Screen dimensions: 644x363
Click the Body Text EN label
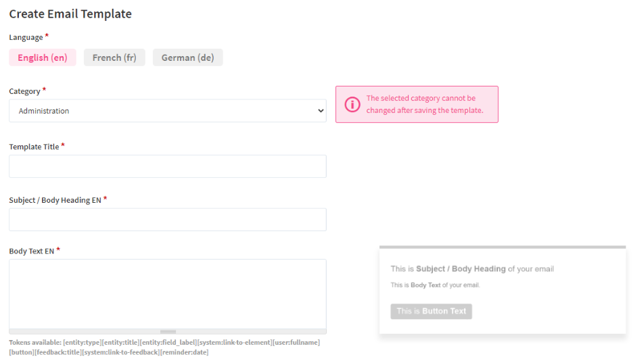[31, 251]
